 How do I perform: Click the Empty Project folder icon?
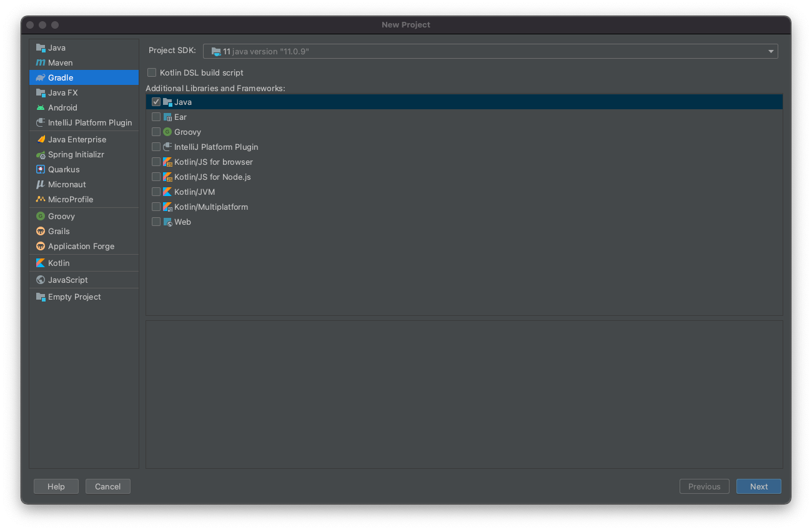point(41,297)
